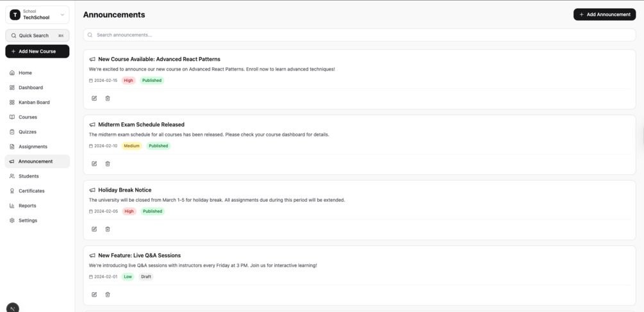Edit the Holiday Break Notice announcement
The height and width of the screenshot is (312, 644).
point(94,229)
